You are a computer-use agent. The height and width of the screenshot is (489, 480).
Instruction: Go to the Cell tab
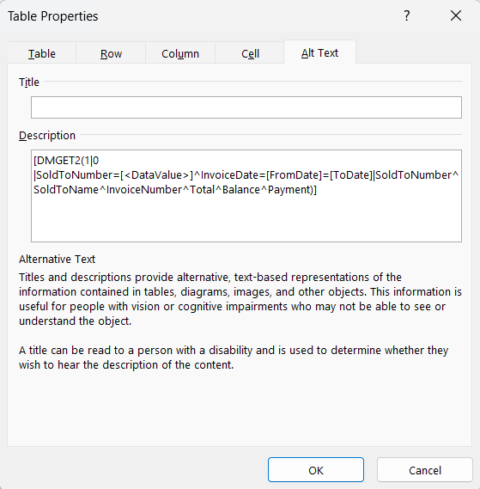pos(250,53)
